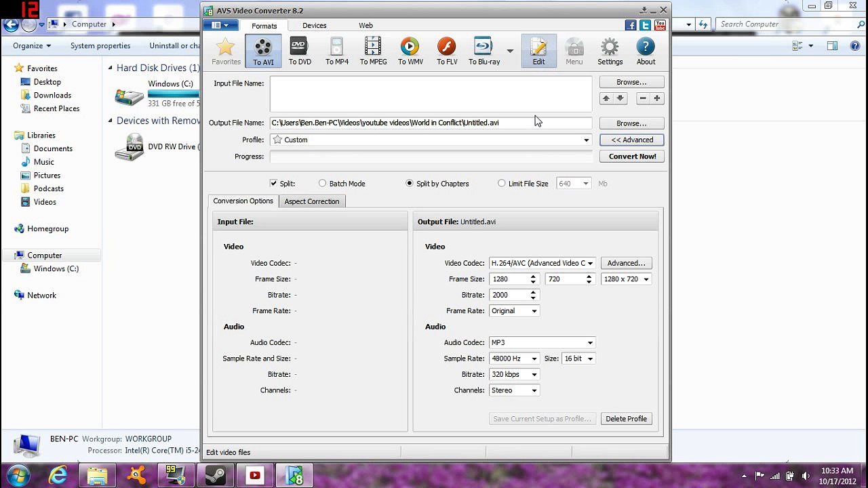Pick the To FLV format icon
Screen dimensions: 868x488
(x=447, y=52)
